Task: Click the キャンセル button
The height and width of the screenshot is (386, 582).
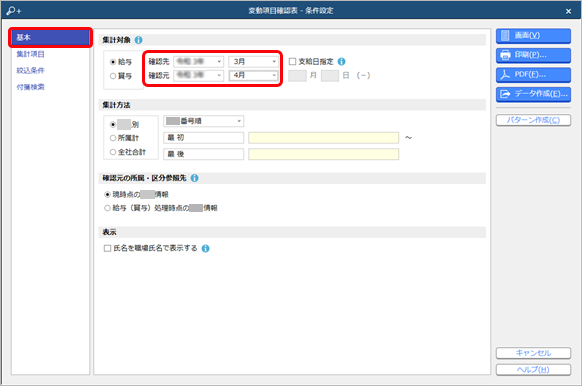Action: (533, 353)
